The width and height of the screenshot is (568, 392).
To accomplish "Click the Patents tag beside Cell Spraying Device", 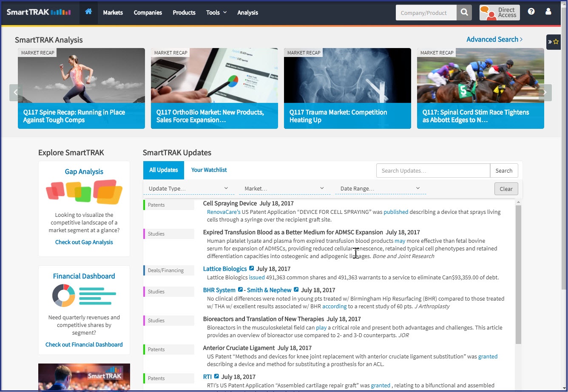I will pyautogui.click(x=168, y=205).
